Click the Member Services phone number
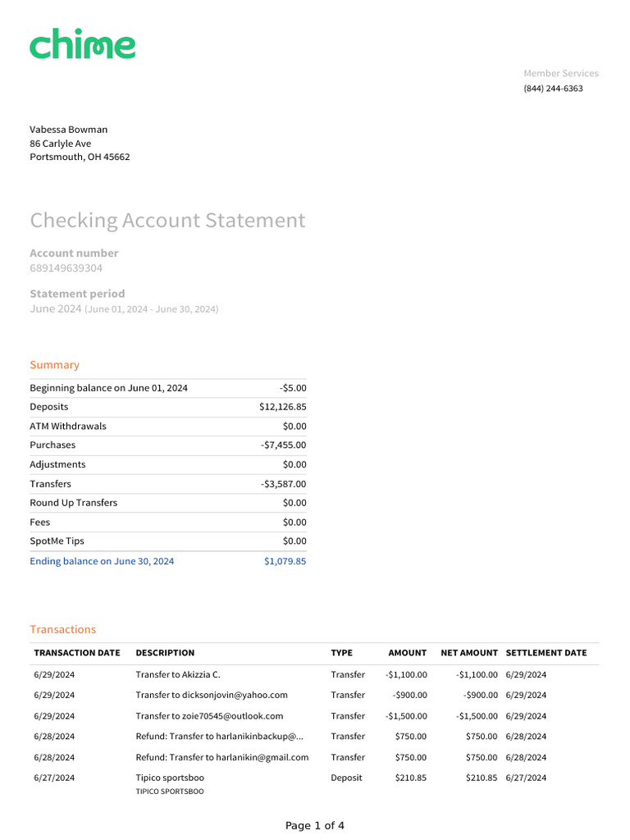 (553, 89)
